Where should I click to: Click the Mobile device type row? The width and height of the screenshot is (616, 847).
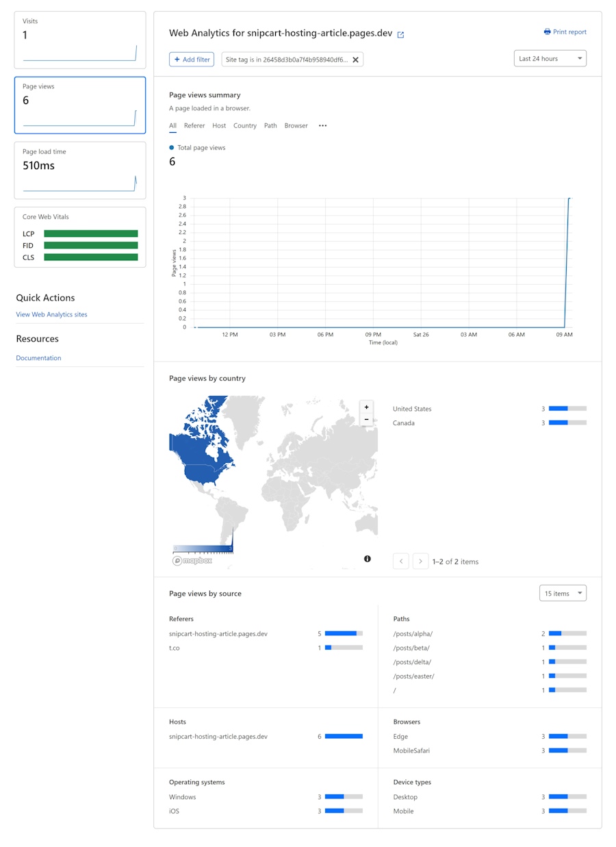pos(490,811)
